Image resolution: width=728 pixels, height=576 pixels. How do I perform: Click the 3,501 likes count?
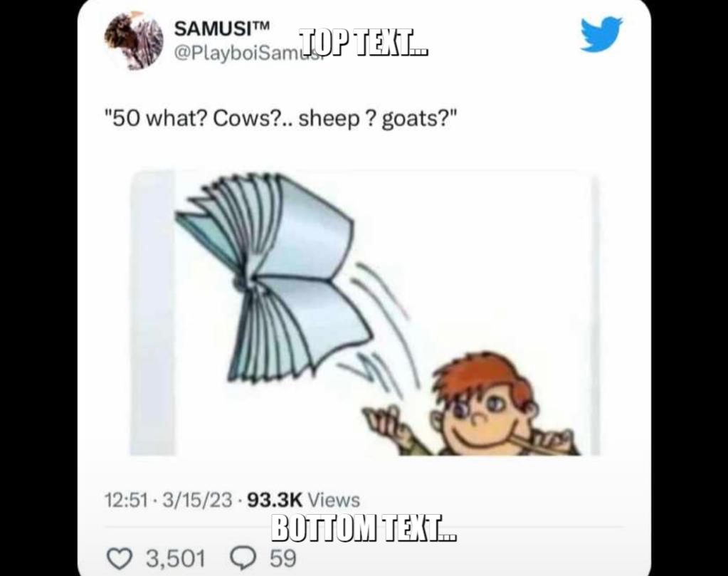(176, 558)
